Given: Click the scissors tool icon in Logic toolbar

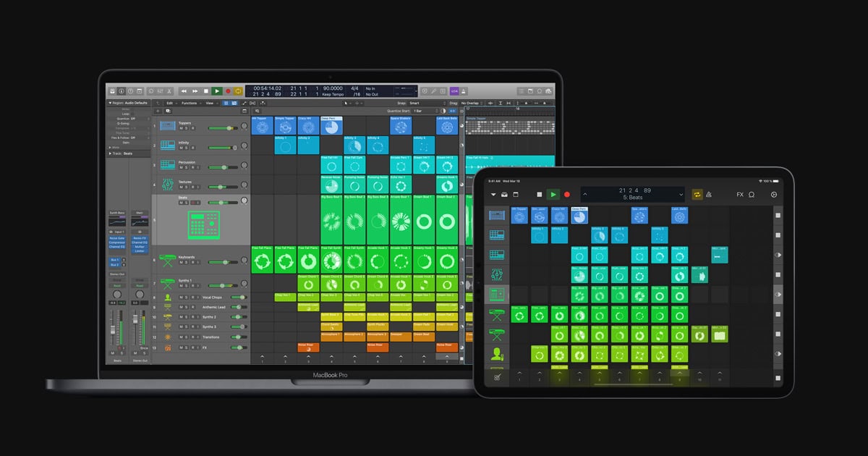Looking at the screenshot, I should tap(169, 91).
